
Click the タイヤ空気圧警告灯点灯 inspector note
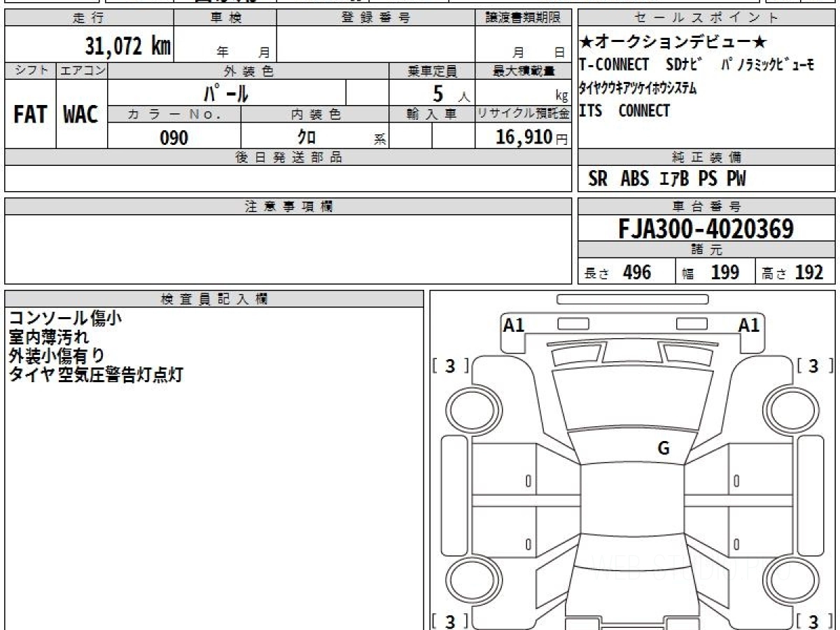pos(96,374)
